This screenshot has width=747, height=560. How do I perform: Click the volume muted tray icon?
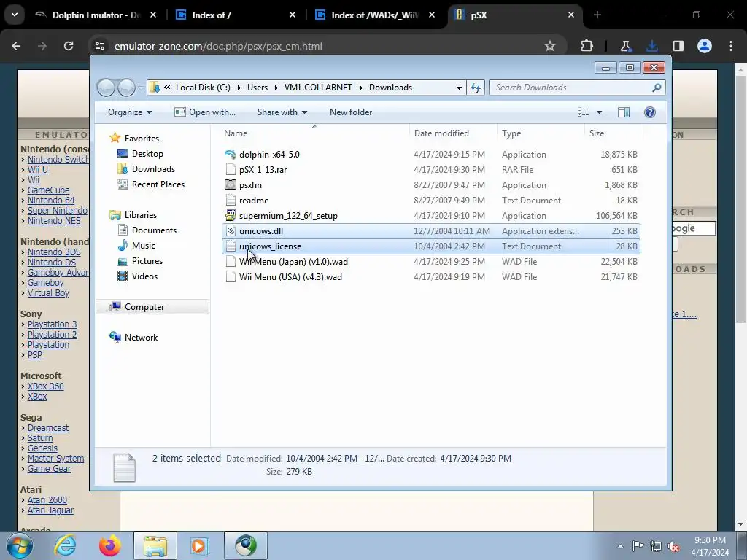click(673, 547)
